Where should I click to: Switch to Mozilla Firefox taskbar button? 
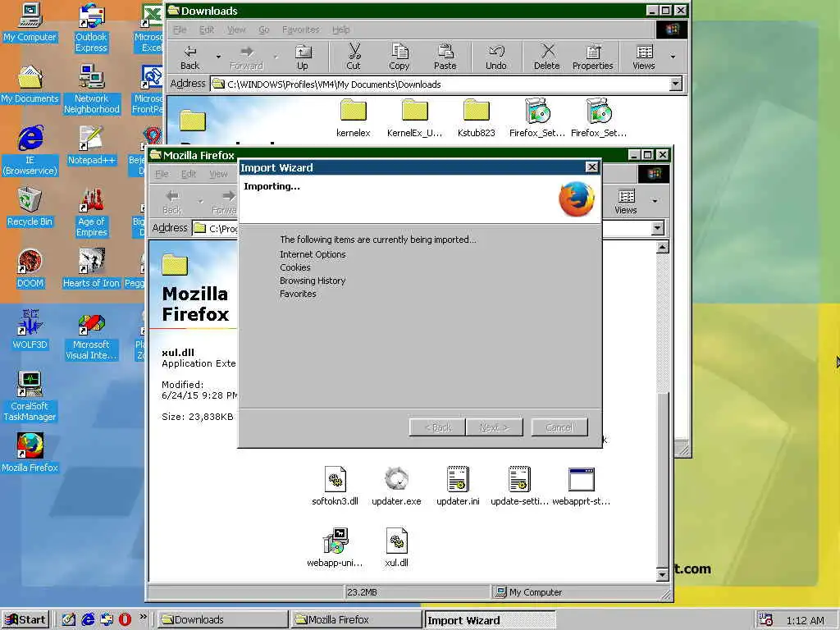click(356, 620)
